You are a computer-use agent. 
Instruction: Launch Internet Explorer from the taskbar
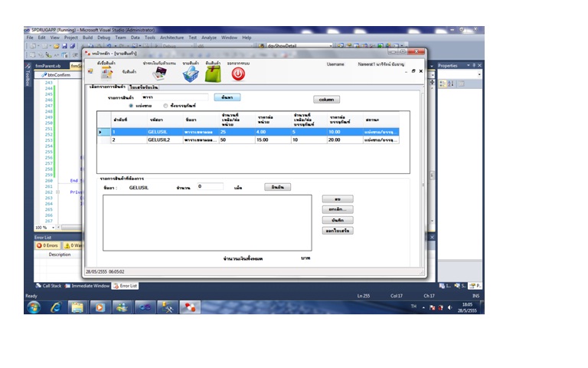56,307
